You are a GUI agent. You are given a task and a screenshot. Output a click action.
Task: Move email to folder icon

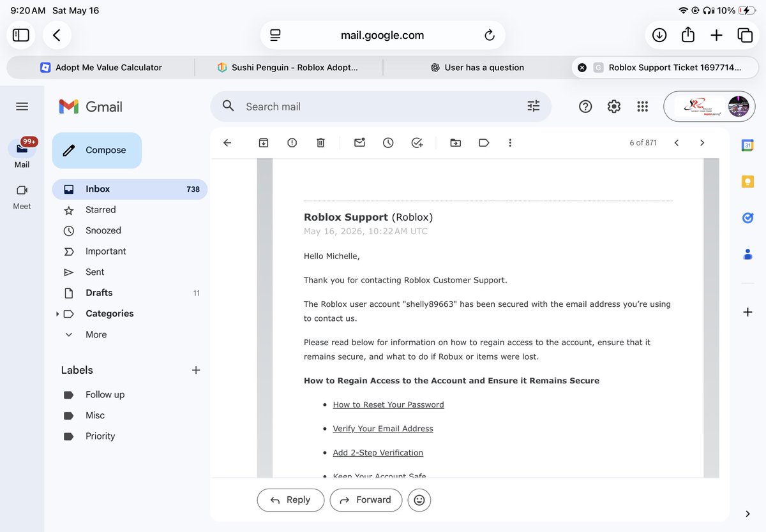pyautogui.click(x=455, y=143)
